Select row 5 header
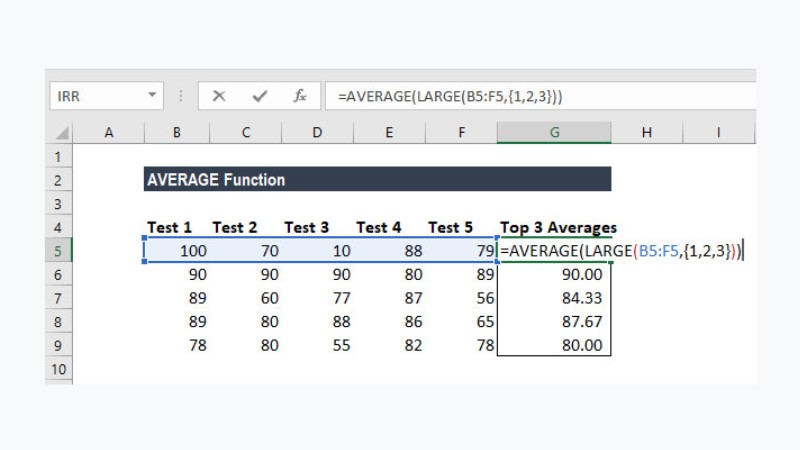The height and width of the screenshot is (450, 800). pyautogui.click(x=58, y=251)
